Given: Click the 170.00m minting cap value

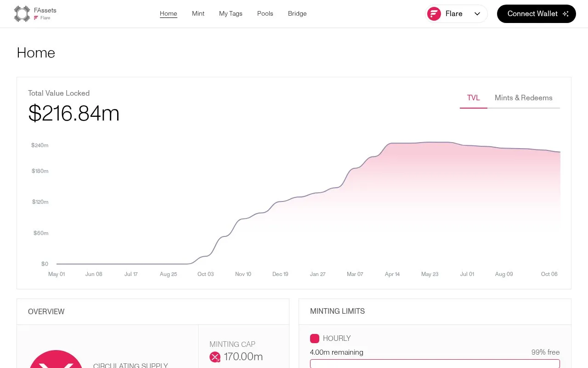Looking at the screenshot, I should (243, 356).
